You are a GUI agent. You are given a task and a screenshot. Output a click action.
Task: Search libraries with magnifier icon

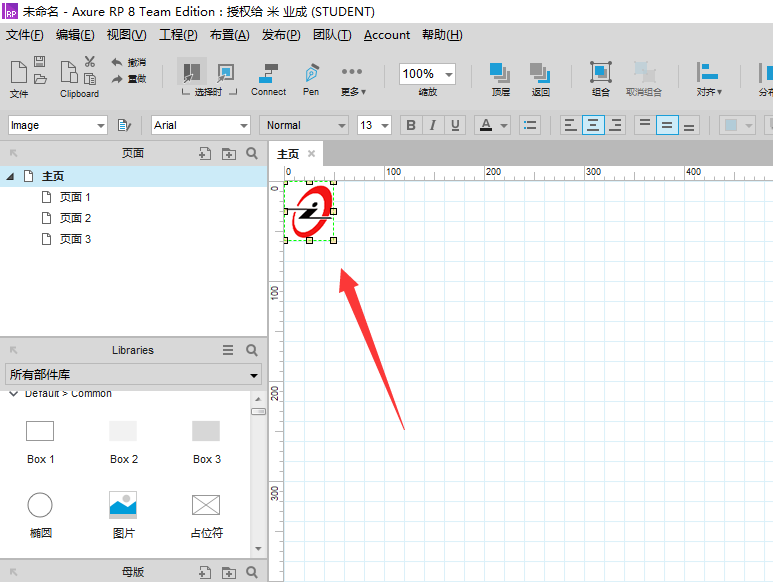tap(252, 350)
